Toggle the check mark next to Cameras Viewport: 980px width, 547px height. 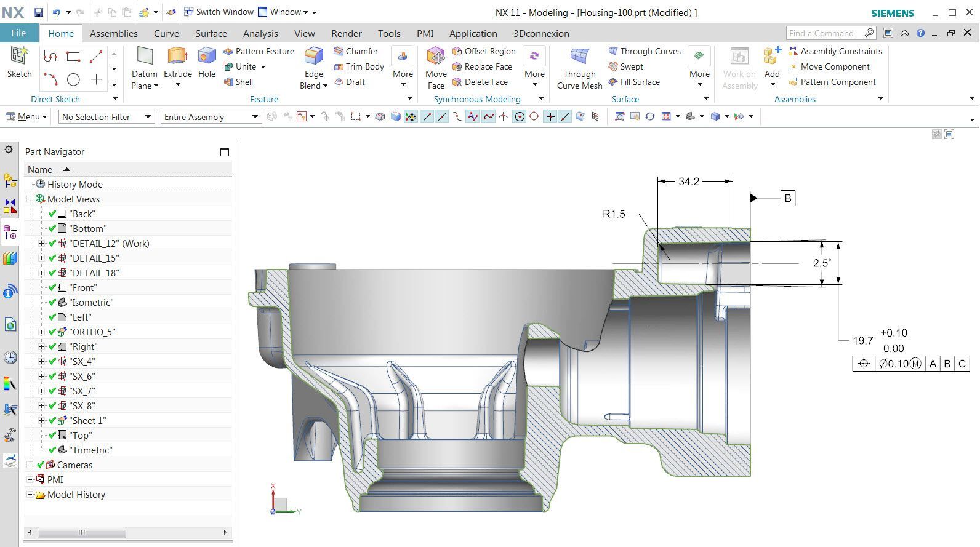coord(41,465)
